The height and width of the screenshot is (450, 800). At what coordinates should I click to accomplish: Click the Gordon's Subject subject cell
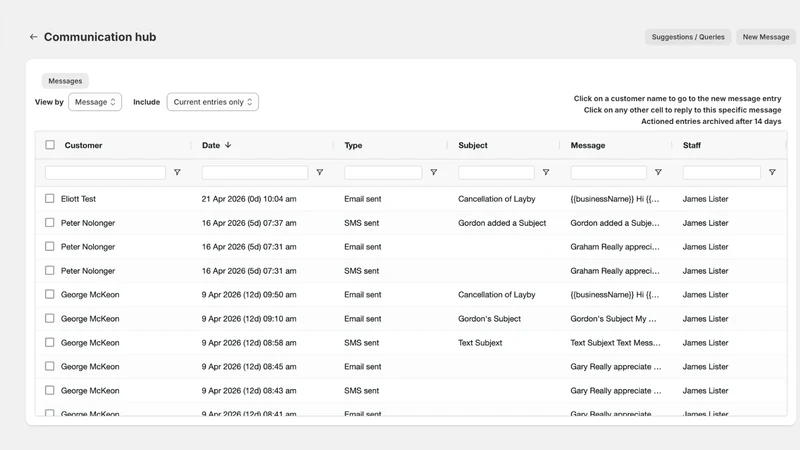[489, 319]
